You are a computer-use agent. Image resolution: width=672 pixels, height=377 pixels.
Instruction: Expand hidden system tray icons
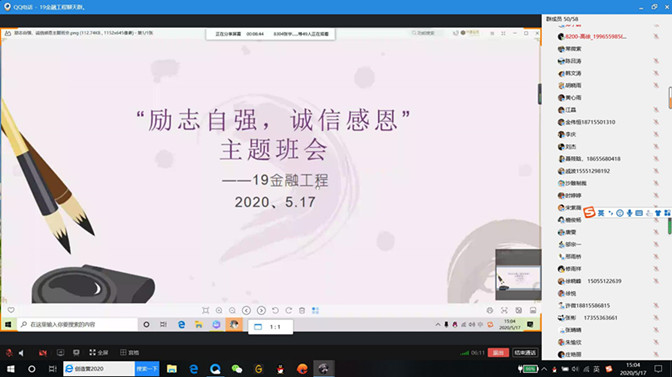544,368
